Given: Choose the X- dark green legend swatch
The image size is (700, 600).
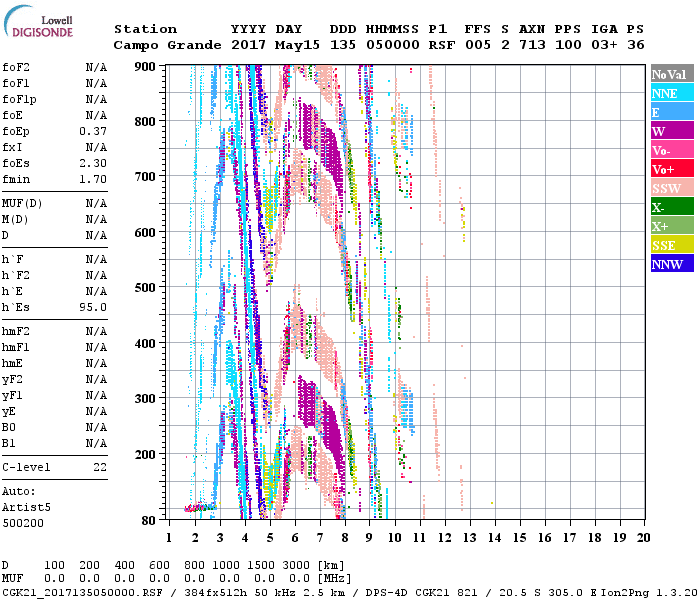Looking at the screenshot, I should coord(672,207).
